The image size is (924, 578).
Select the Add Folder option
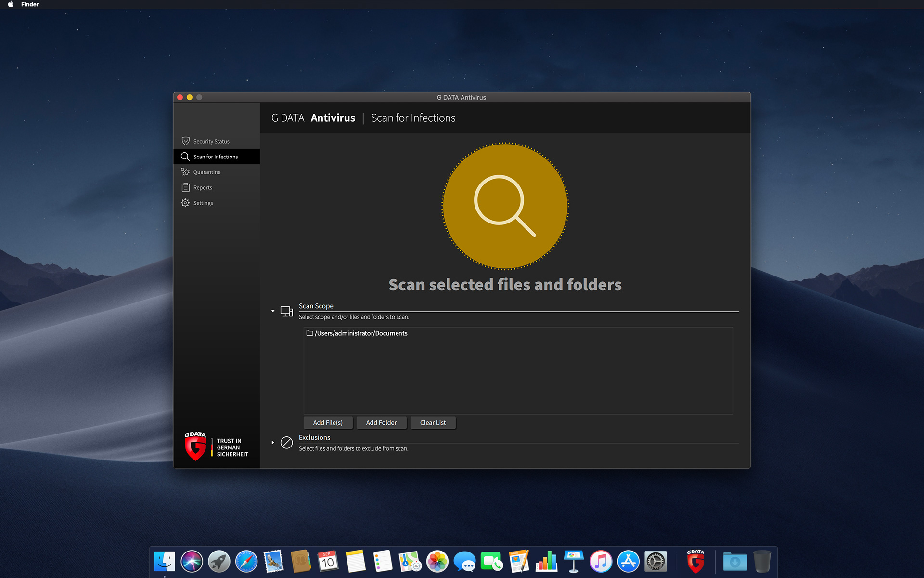pos(381,422)
